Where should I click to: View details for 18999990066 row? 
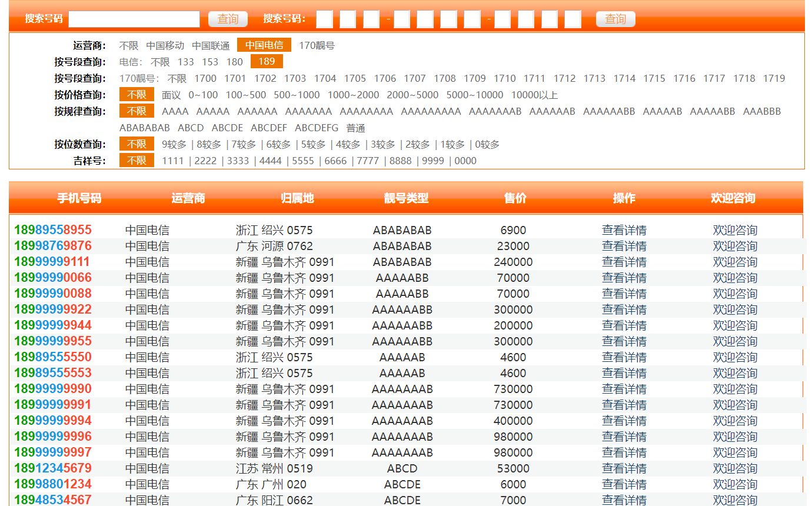click(624, 278)
